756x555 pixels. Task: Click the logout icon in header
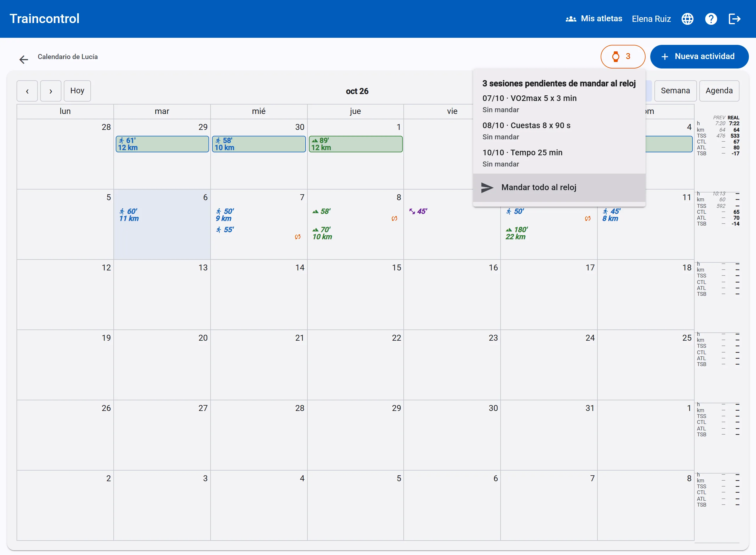tap(734, 19)
